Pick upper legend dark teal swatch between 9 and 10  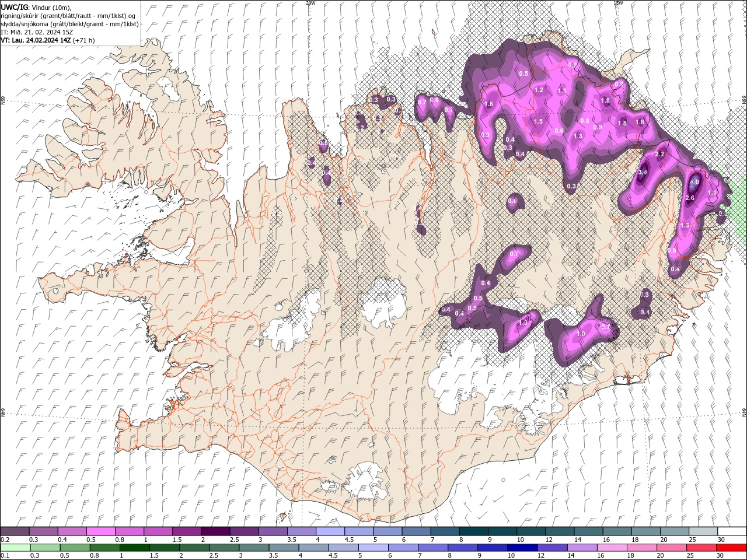click(502, 531)
